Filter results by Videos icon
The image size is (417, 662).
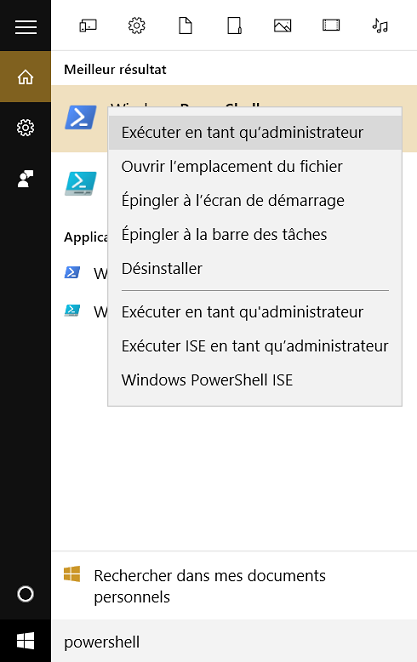point(331,26)
